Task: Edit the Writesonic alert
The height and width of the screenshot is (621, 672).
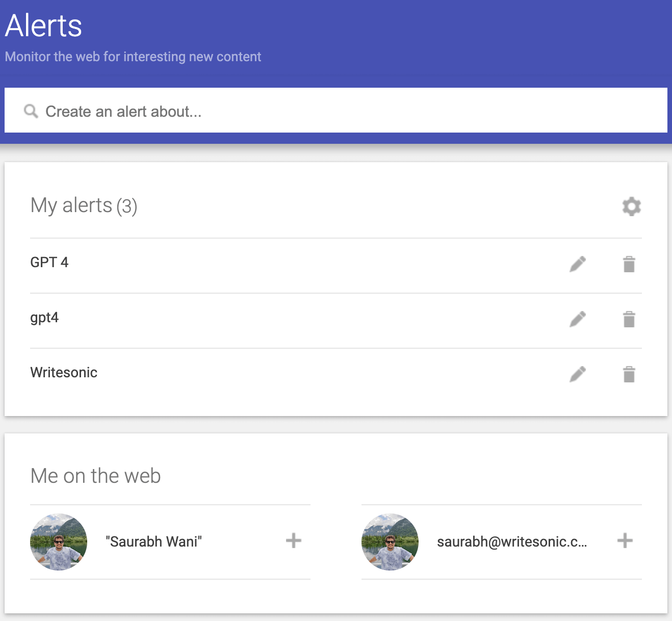Action: (578, 374)
